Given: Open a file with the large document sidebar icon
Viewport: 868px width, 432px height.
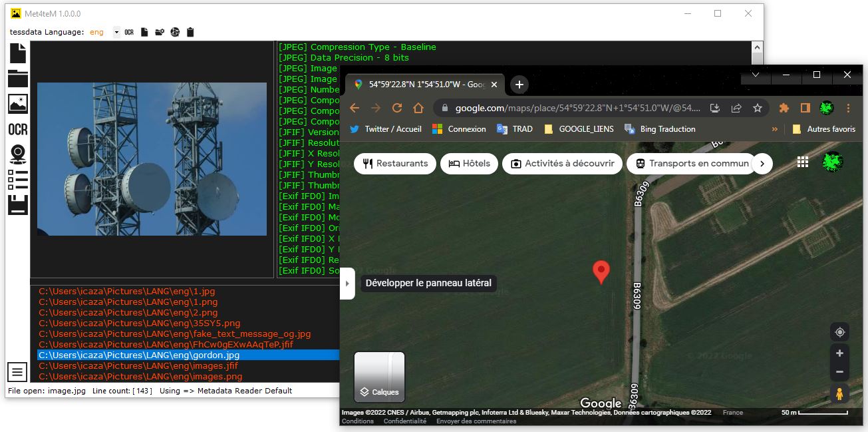Looking at the screenshot, I should point(18,53).
